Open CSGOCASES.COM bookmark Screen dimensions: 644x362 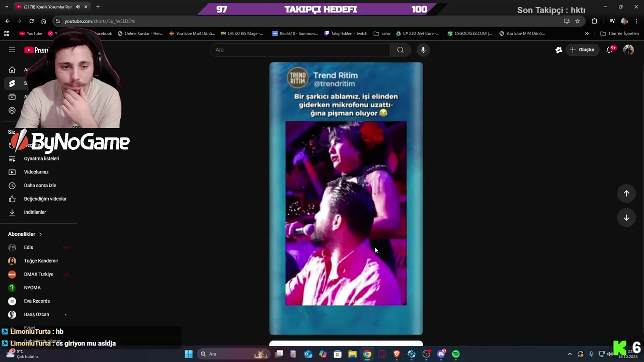469,34
